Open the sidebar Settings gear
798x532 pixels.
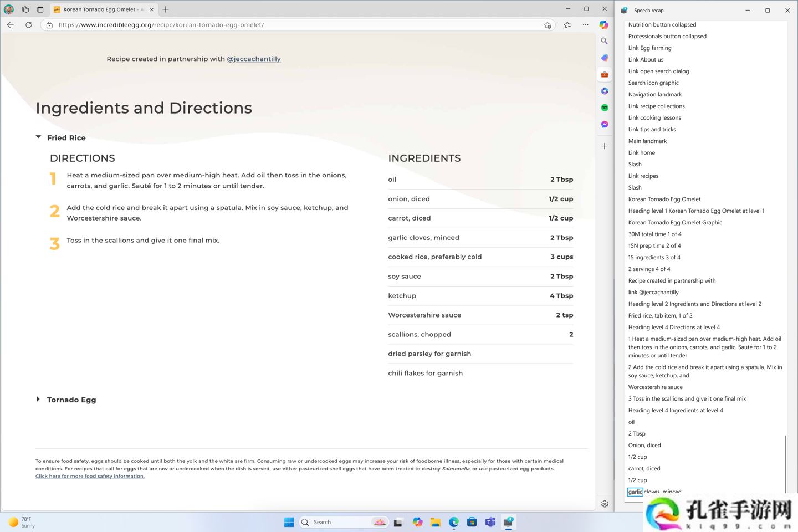pos(604,503)
